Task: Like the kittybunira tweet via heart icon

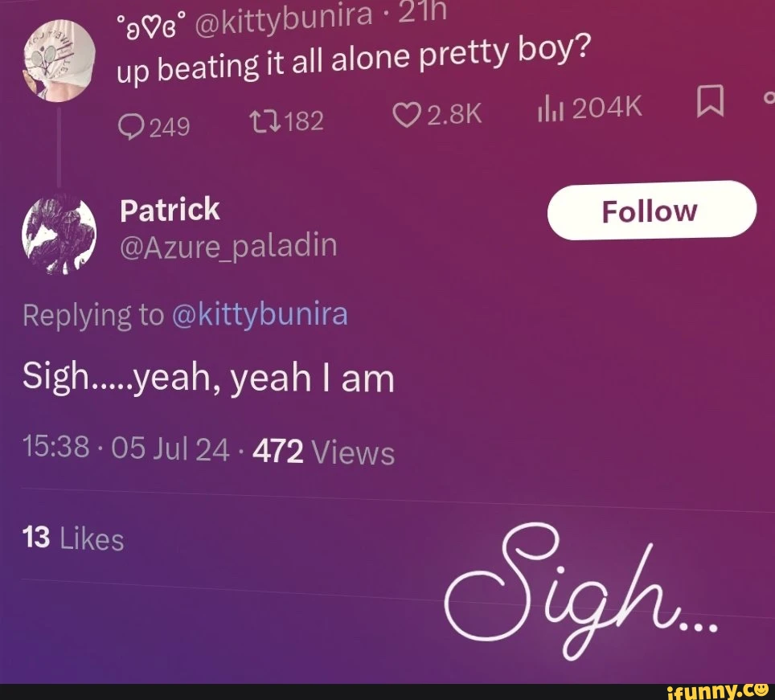Action: [406, 116]
